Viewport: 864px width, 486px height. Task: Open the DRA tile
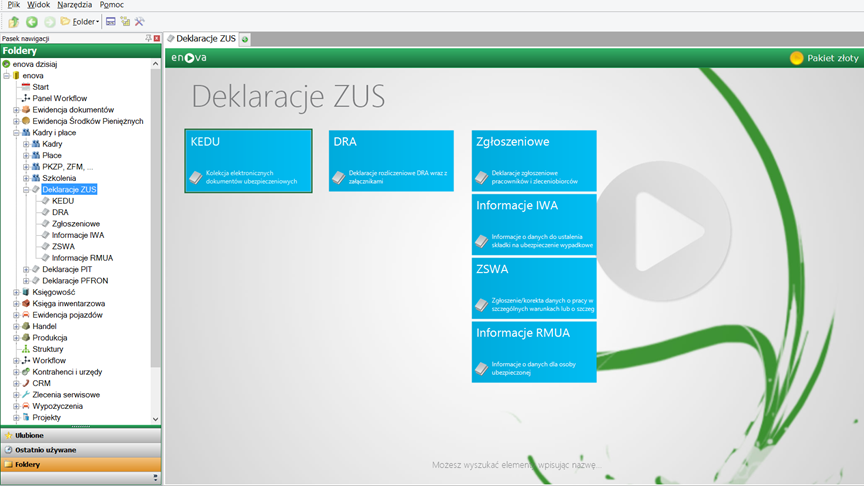pyautogui.click(x=391, y=161)
